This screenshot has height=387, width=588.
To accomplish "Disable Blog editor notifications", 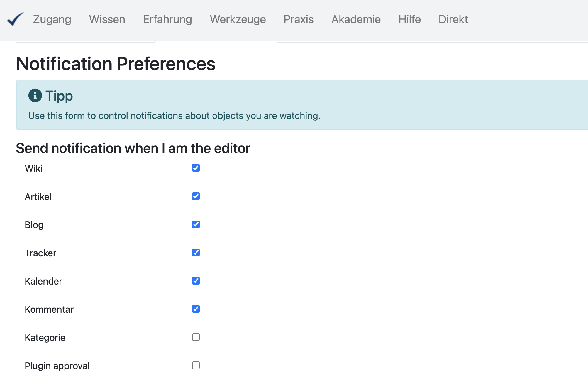I will (196, 224).
